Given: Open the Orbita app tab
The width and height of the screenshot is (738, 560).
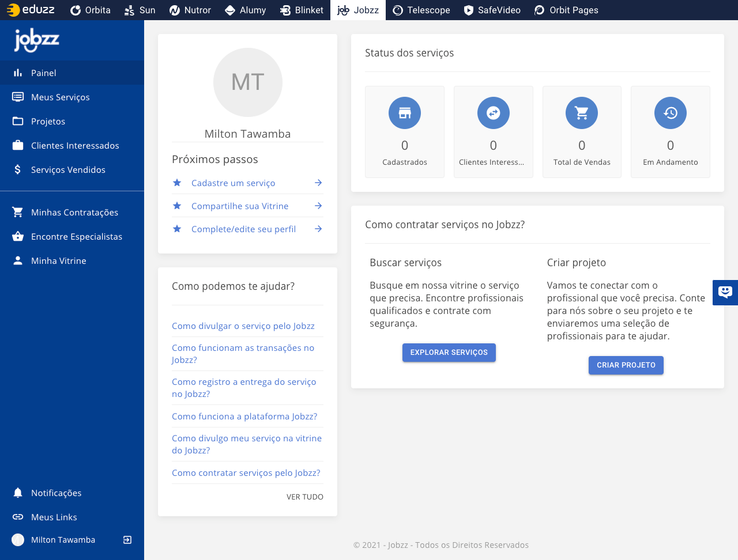Looking at the screenshot, I should point(90,10).
